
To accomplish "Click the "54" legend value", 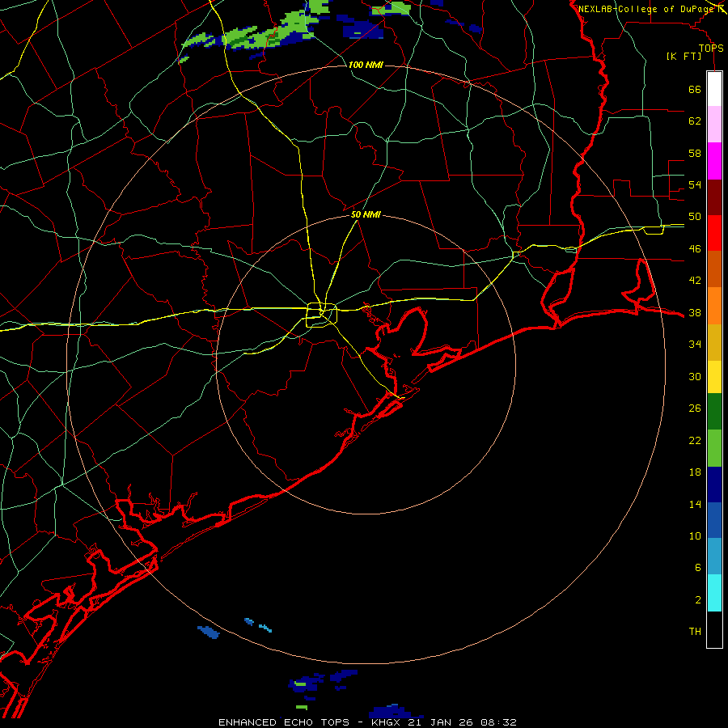I will [x=695, y=184].
